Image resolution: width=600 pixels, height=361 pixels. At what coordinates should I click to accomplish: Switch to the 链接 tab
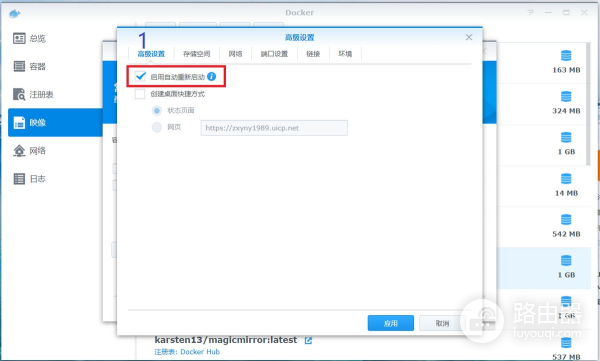point(313,54)
